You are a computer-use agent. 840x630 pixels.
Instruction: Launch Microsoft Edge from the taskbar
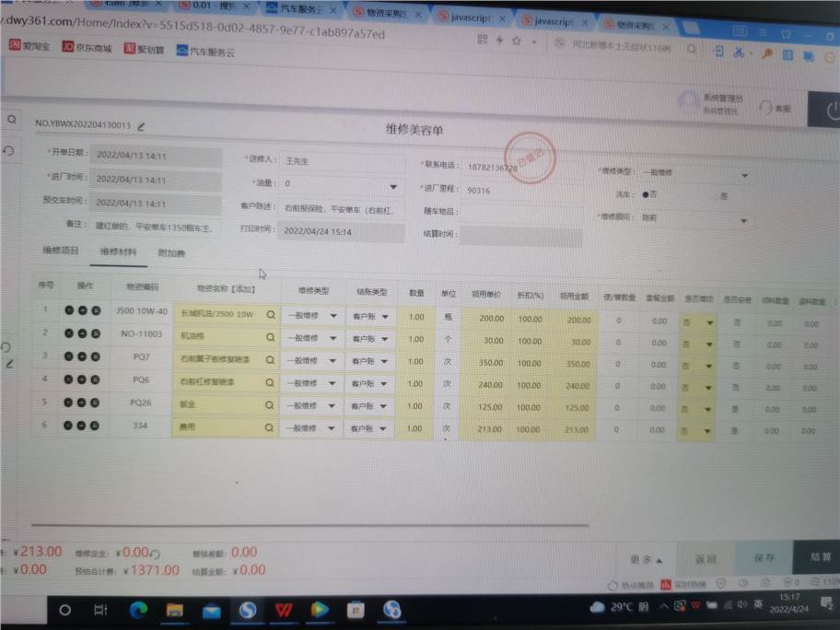pyautogui.click(x=138, y=610)
